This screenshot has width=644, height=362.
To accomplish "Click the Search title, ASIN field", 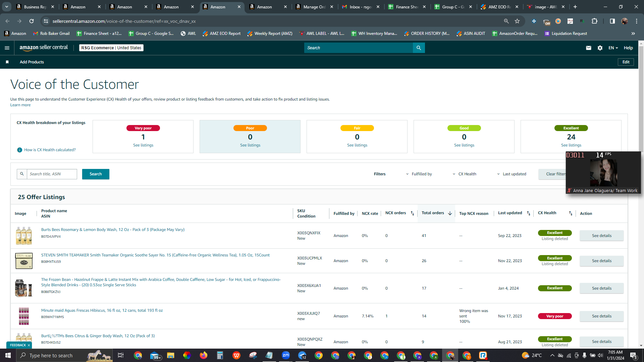I will click(x=52, y=174).
